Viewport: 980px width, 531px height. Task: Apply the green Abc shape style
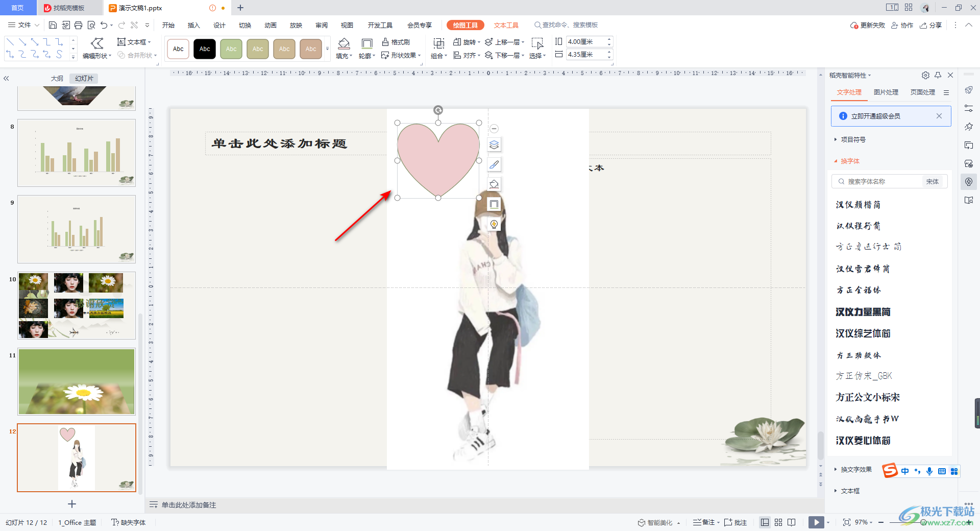pyautogui.click(x=231, y=49)
